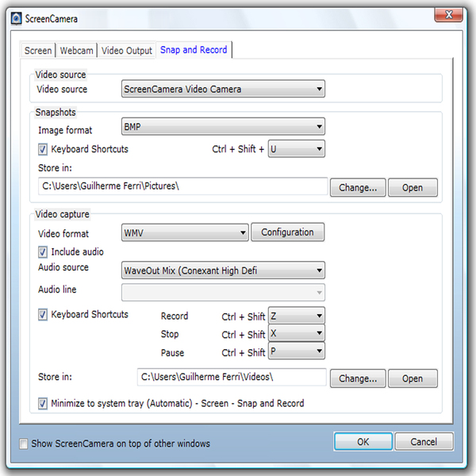476x476 pixels.
Task: Open the Video Output tab
Action: [127, 51]
